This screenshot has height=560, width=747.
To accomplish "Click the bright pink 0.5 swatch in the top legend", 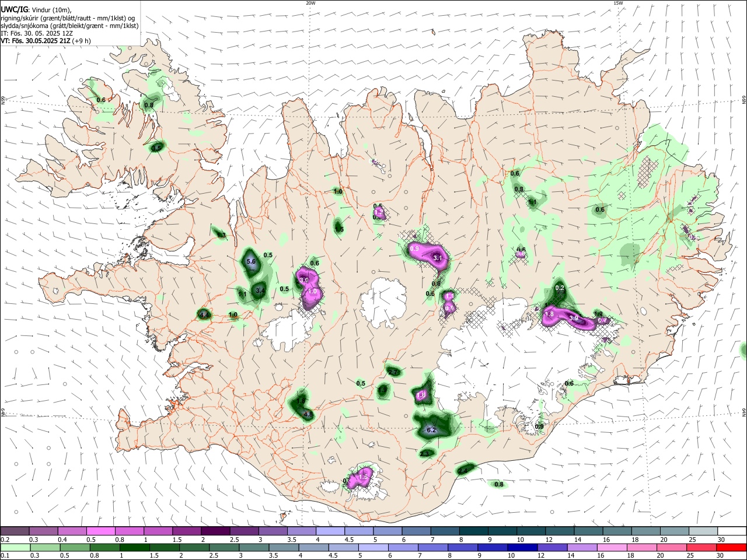I will click(100, 531).
